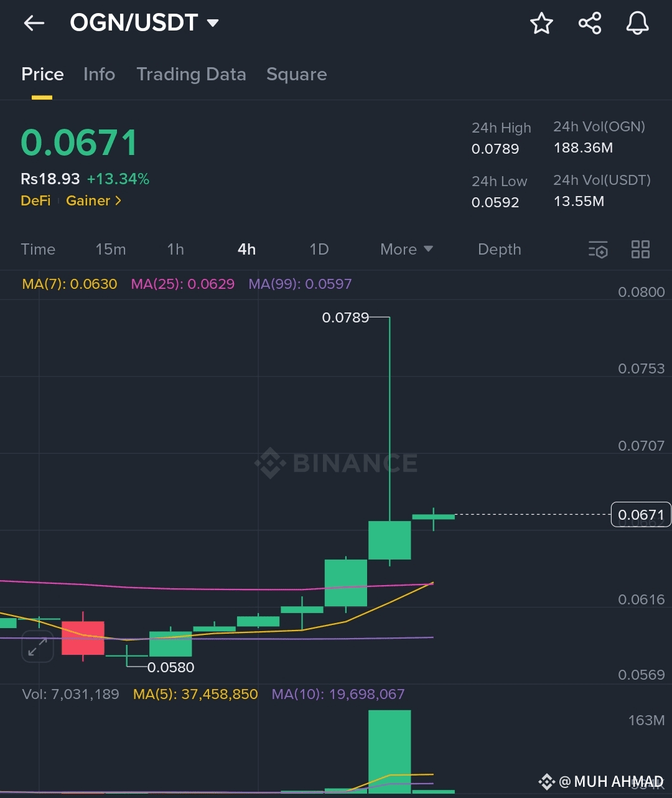672x798 pixels.
Task: Tap the share icon
Action: pos(590,24)
